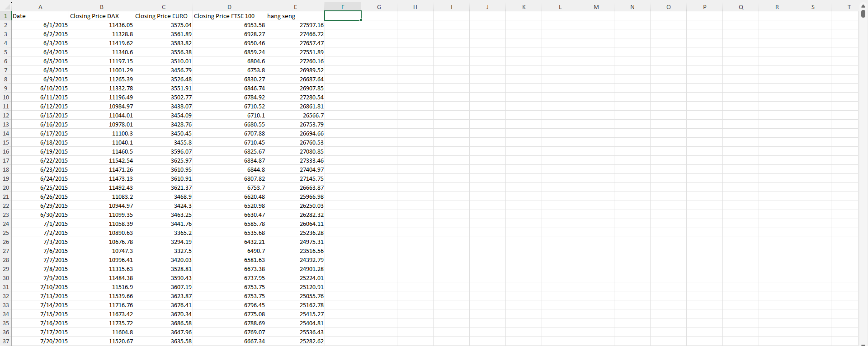Screen dimensions: 868x346
Task: Click hang seng value 27404.97
Action: (295, 169)
